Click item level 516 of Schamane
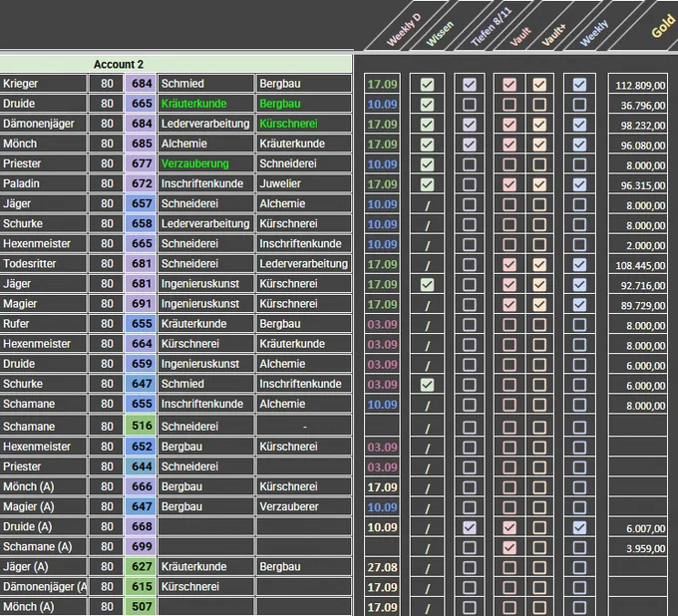 click(x=141, y=427)
